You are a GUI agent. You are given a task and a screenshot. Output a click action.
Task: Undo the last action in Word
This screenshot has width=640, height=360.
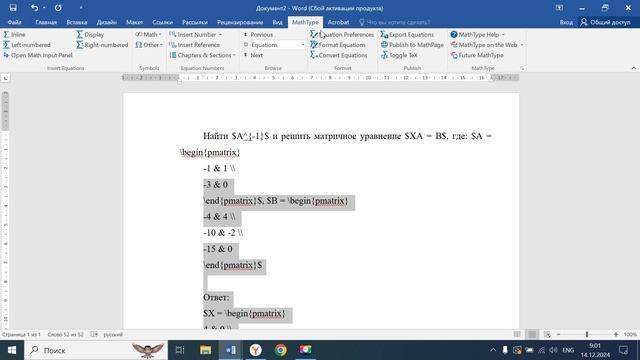[x=34, y=8]
